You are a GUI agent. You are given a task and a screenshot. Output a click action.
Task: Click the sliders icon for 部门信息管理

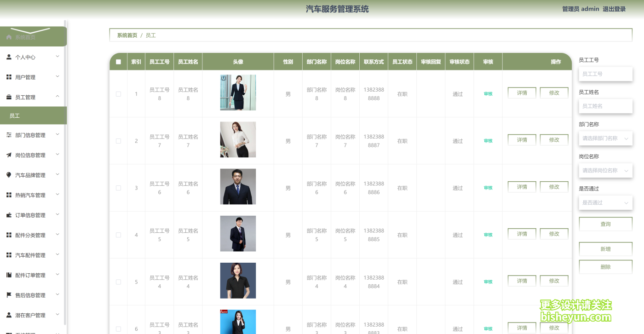9,135
